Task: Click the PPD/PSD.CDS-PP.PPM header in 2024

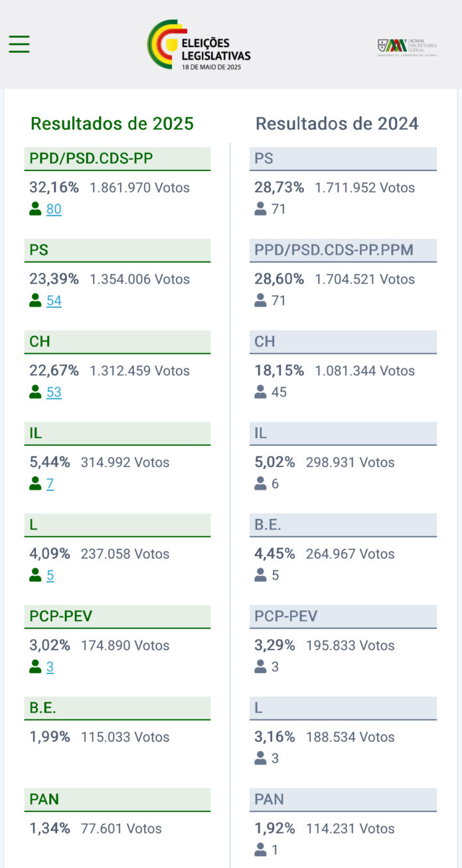Action: [x=343, y=250]
